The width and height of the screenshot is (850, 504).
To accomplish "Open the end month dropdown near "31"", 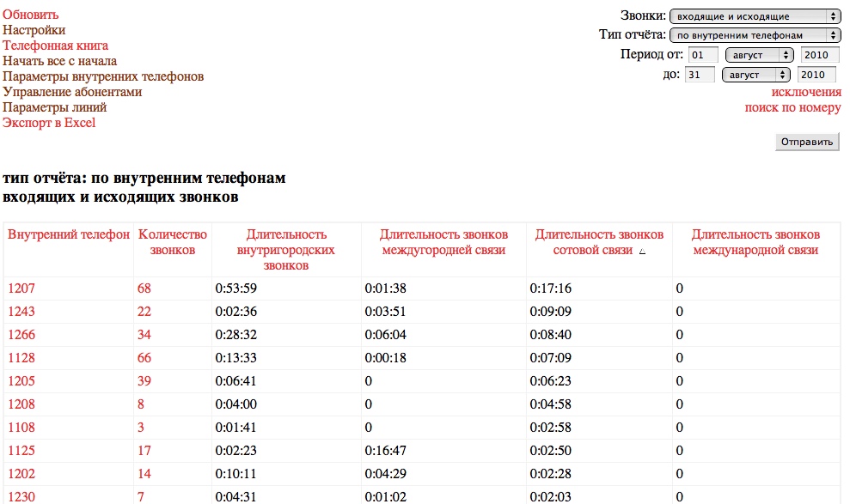I will [755, 74].
